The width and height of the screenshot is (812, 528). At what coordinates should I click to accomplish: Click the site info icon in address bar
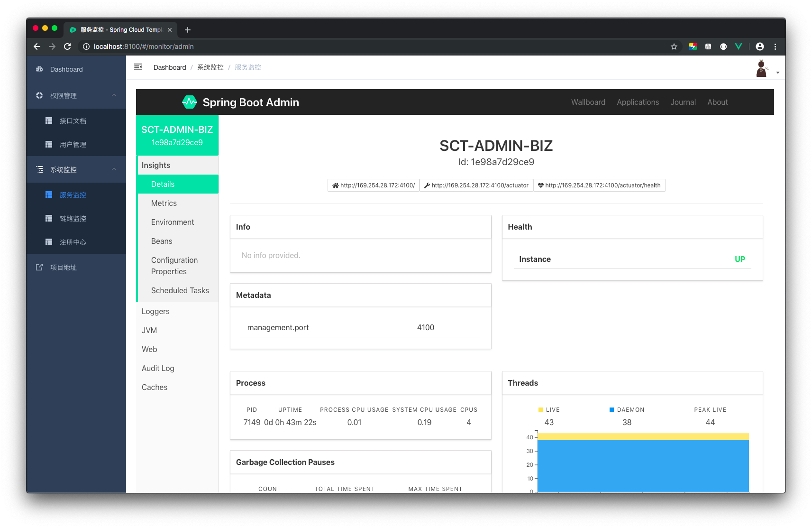[86, 46]
